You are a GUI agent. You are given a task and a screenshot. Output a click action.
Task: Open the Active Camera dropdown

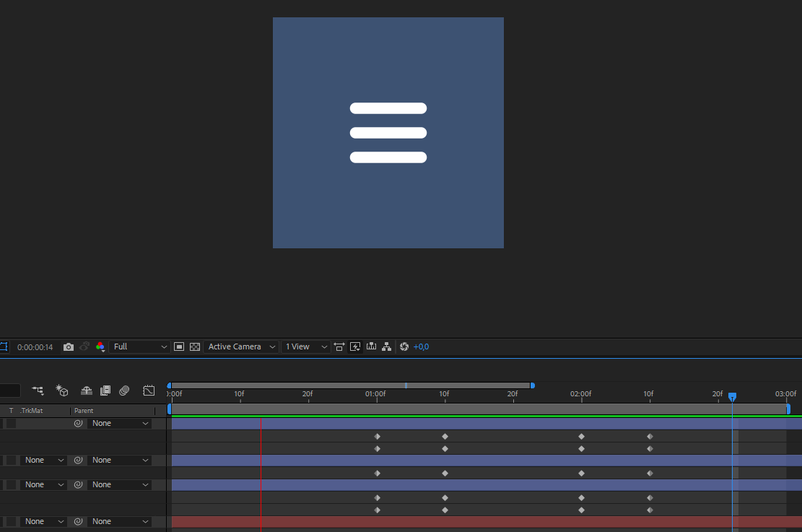click(x=241, y=347)
